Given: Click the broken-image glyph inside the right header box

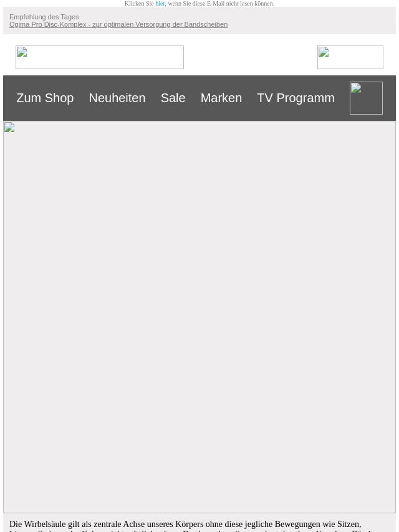Looking at the screenshot, I should pyautogui.click(x=324, y=52).
